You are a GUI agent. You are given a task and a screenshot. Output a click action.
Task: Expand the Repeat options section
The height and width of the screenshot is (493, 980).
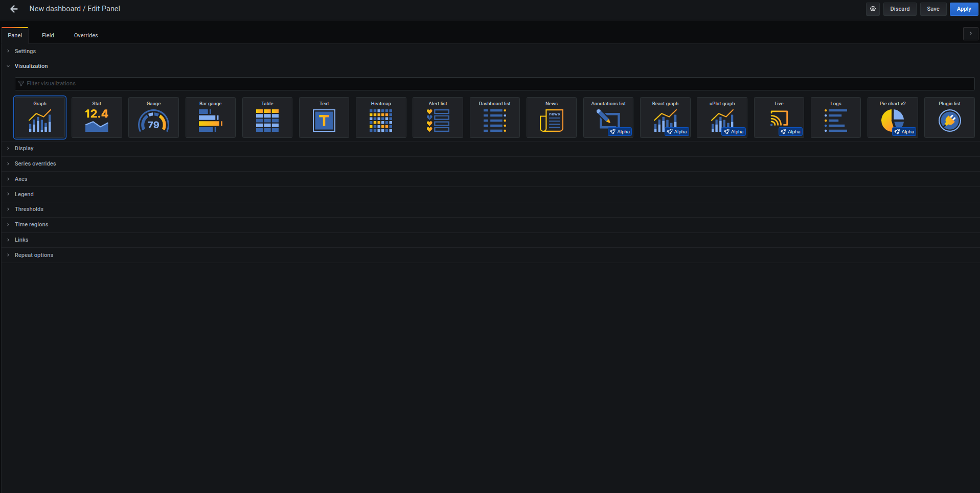[x=490, y=255]
